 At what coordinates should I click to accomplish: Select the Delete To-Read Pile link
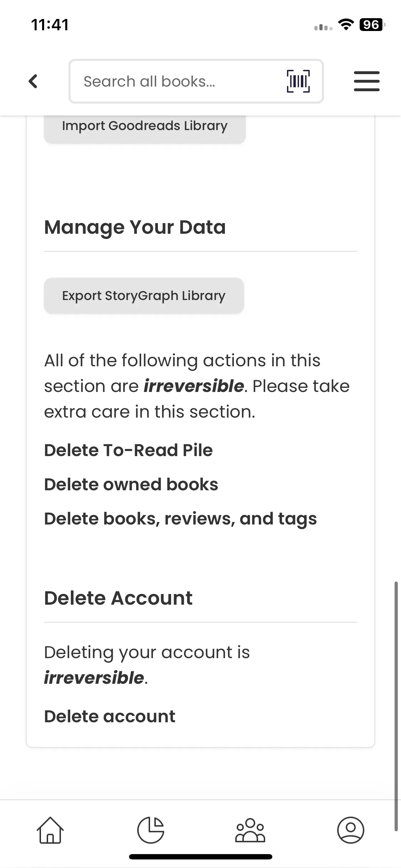click(128, 450)
